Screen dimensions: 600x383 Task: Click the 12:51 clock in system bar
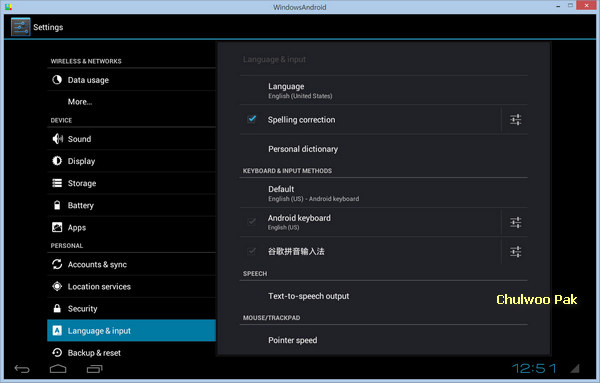535,368
